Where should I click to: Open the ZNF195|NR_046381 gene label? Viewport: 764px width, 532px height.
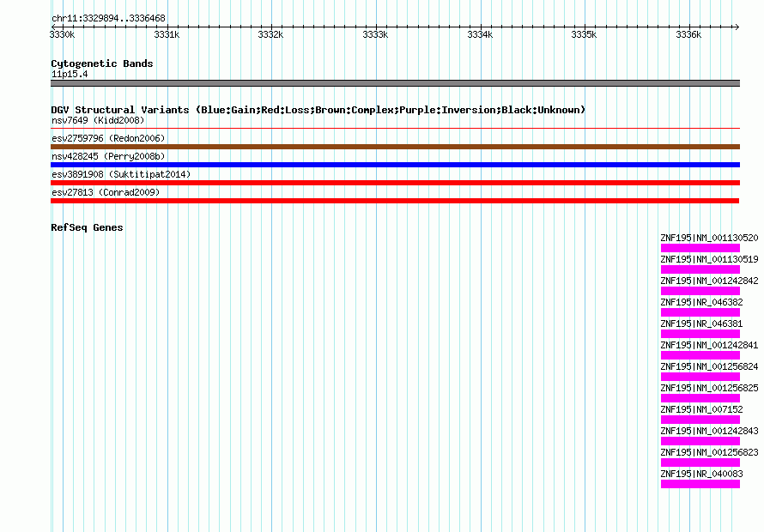[x=701, y=323]
